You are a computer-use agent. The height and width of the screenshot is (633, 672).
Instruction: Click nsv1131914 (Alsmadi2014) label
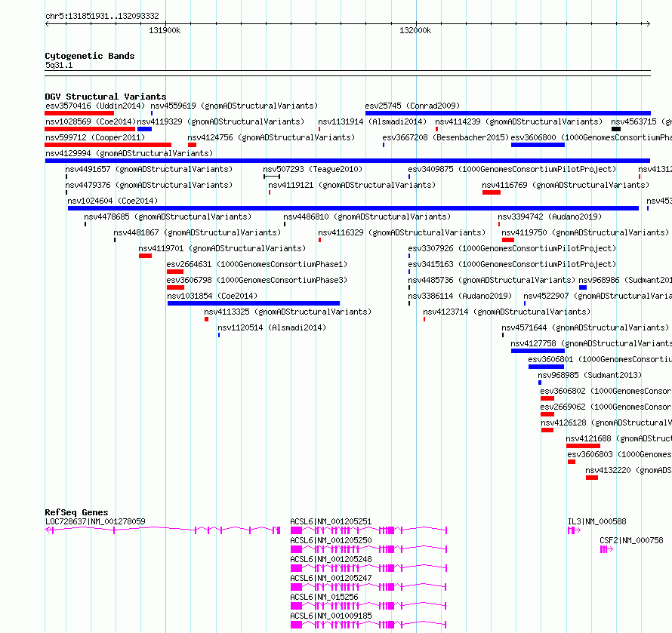point(372,121)
